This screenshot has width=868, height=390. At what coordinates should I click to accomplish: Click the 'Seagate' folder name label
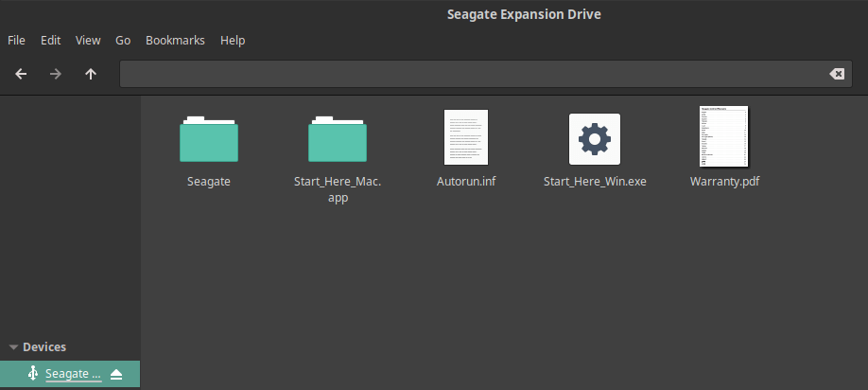[x=209, y=181]
